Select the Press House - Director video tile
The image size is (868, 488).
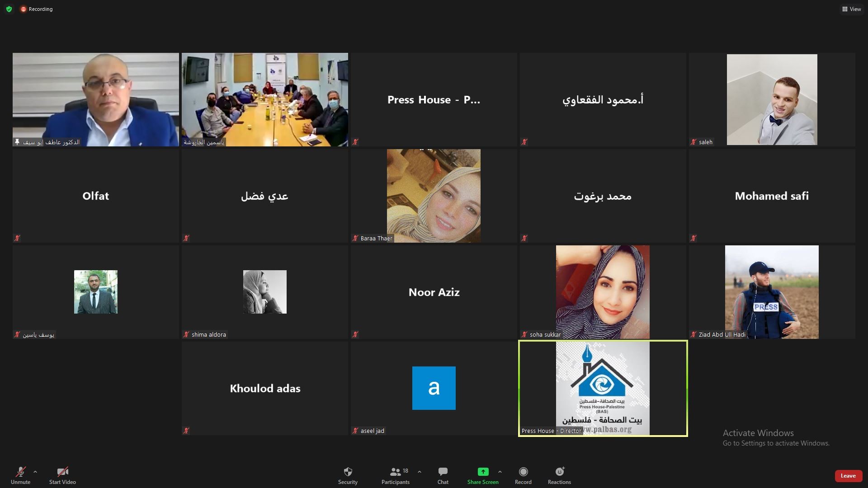(x=603, y=389)
